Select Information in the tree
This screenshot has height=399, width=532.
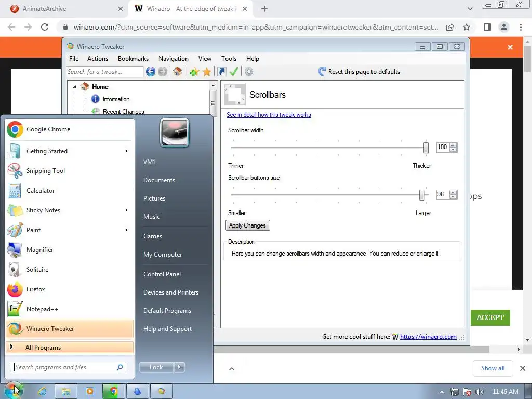point(116,99)
